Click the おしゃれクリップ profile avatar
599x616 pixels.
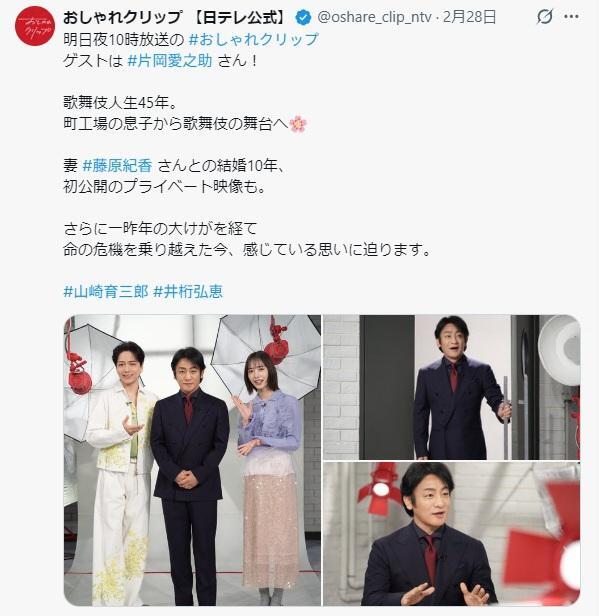[x=35, y=26]
